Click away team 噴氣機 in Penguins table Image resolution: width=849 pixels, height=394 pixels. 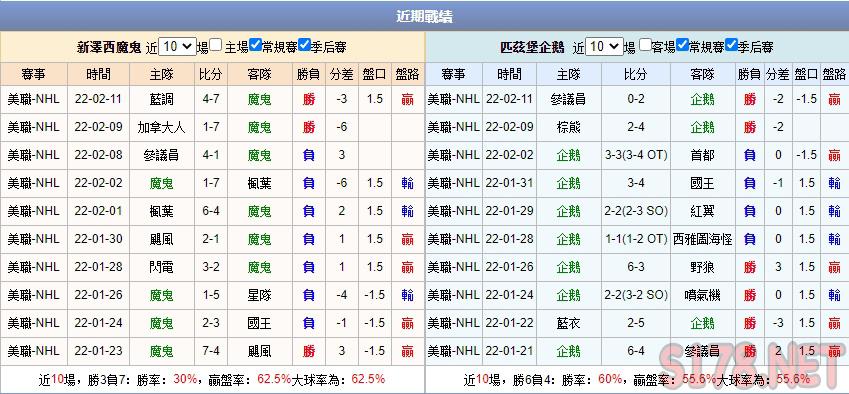[703, 295]
